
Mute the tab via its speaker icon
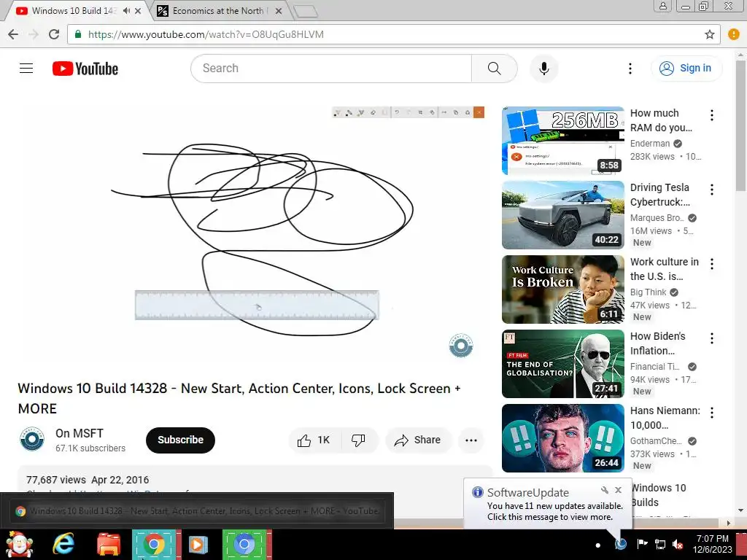click(126, 10)
